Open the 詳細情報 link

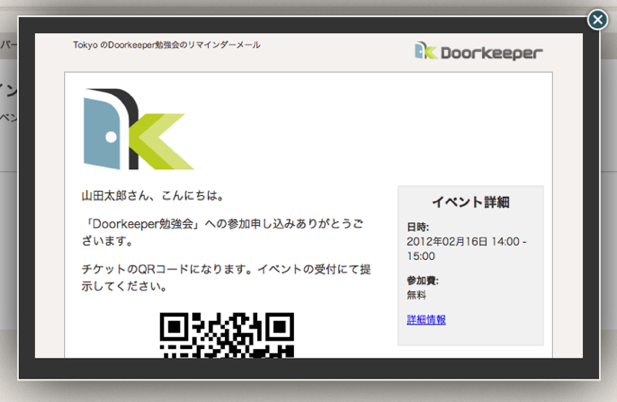[426, 319]
